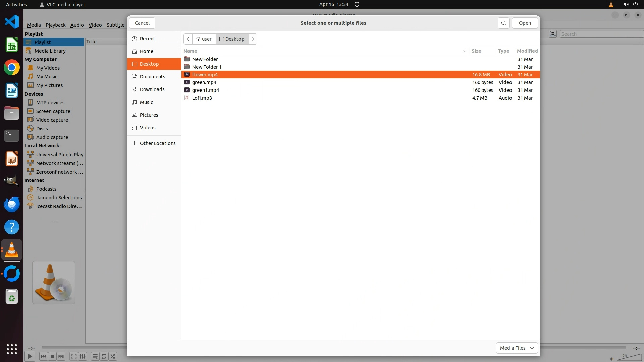The width and height of the screenshot is (644, 362).
Task: Toggle the playlist view button
Action: [95, 356]
